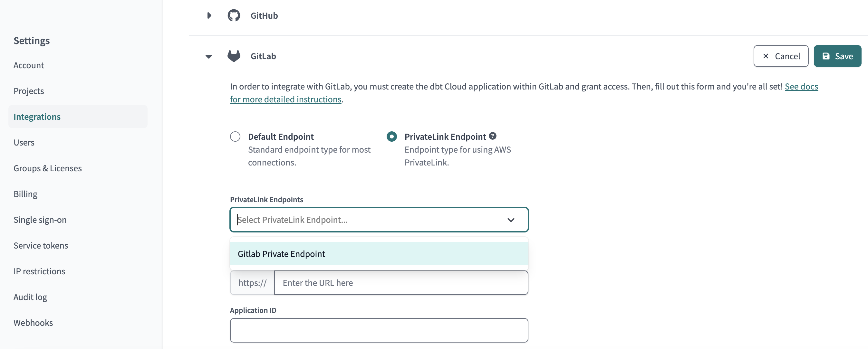Viewport: 868px width, 349px height.
Task: Click the Cancel X icon
Action: 765,56
